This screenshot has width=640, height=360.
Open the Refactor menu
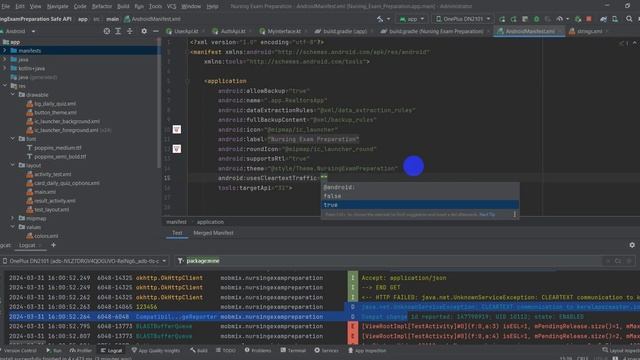click(x=102, y=6)
